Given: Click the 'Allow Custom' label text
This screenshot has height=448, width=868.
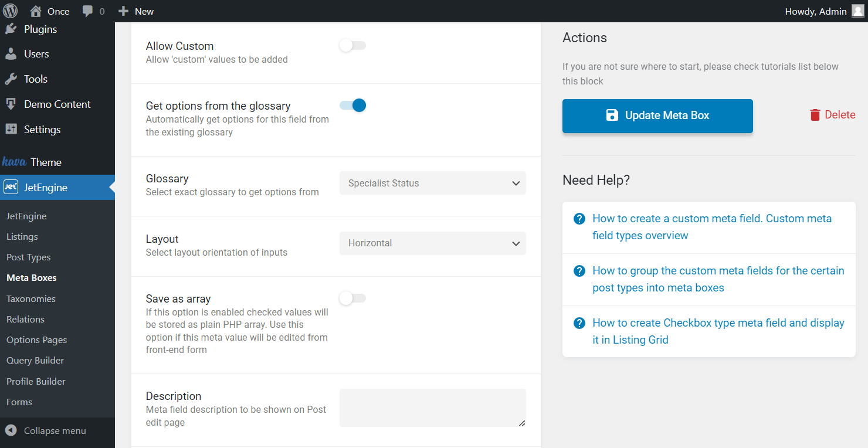Looking at the screenshot, I should click(179, 46).
